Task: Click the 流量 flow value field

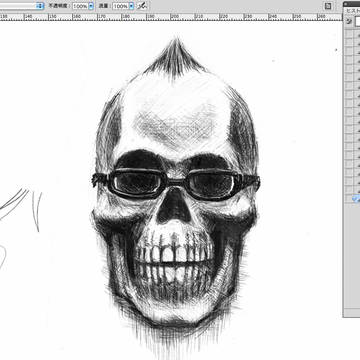Action: pyautogui.click(x=120, y=6)
